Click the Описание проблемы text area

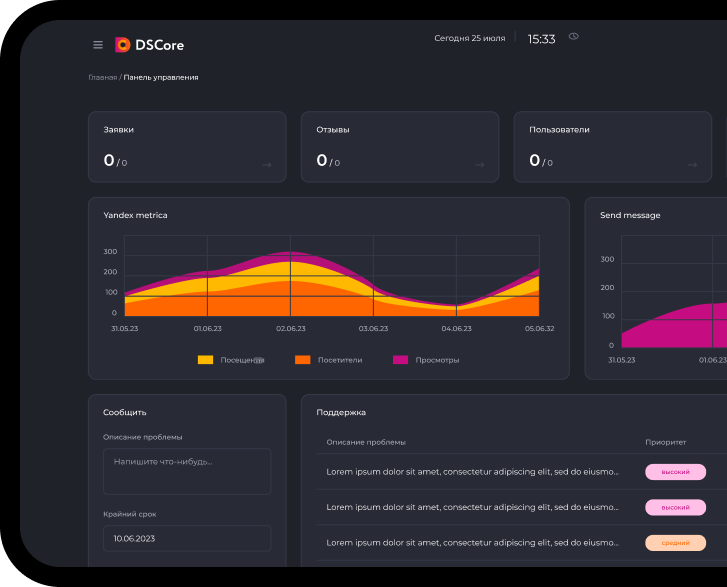(187, 471)
